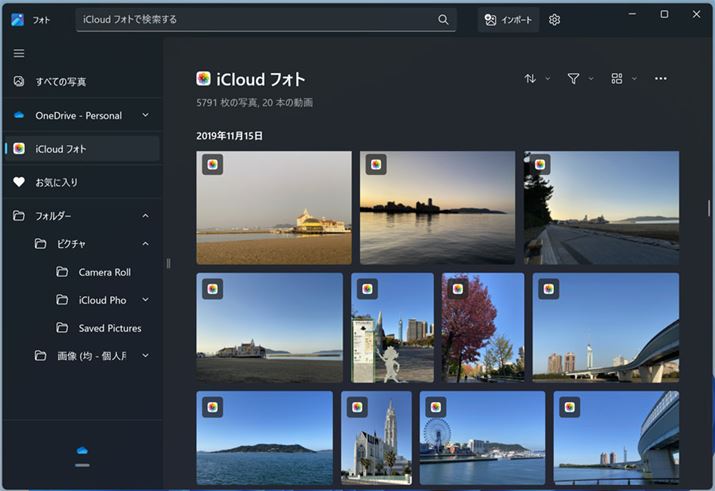Click the OneDrive cloud status icon at the sidebar bottom
Viewport: 715px width, 491px height.
(82, 451)
